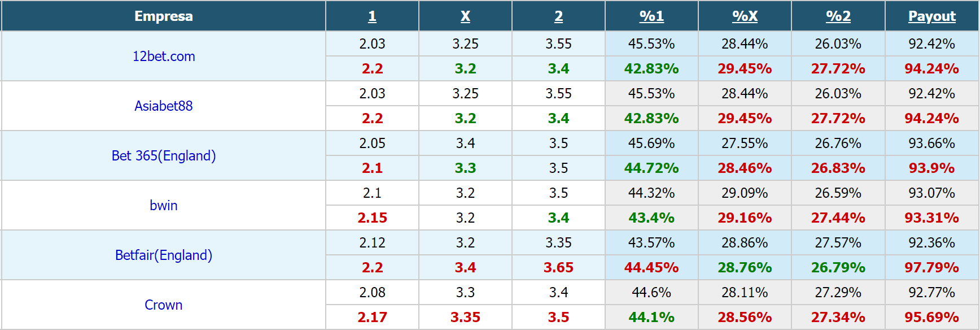Click the '%X' column header

[745, 16]
